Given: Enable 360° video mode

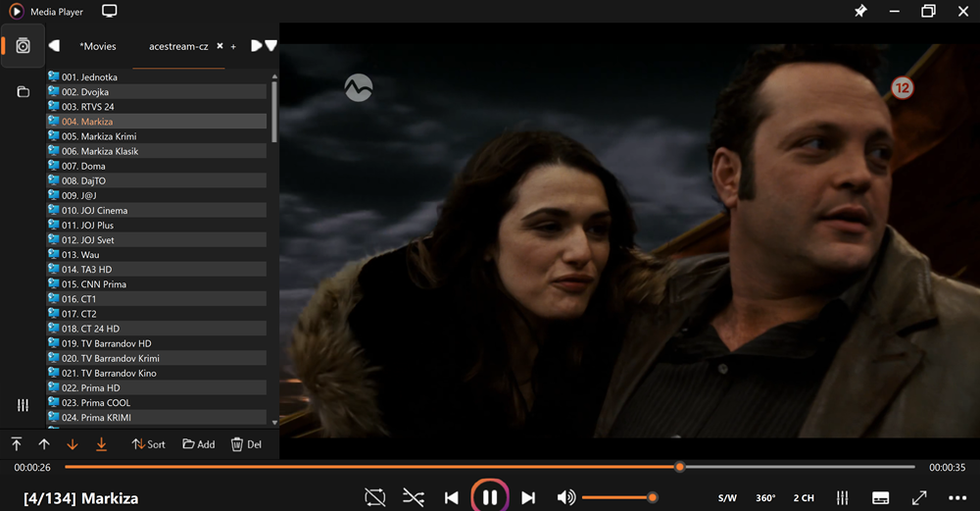Looking at the screenshot, I should (765, 498).
